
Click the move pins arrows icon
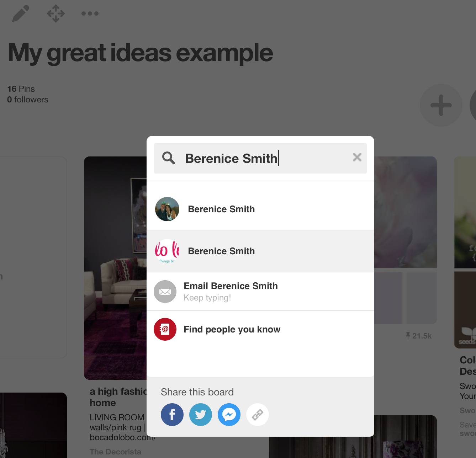tap(56, 14)
